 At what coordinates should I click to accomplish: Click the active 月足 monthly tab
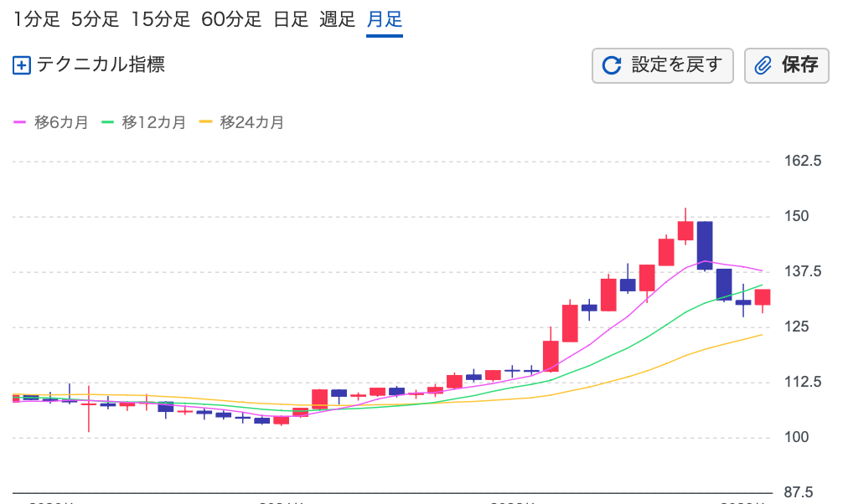coord(385,19)
